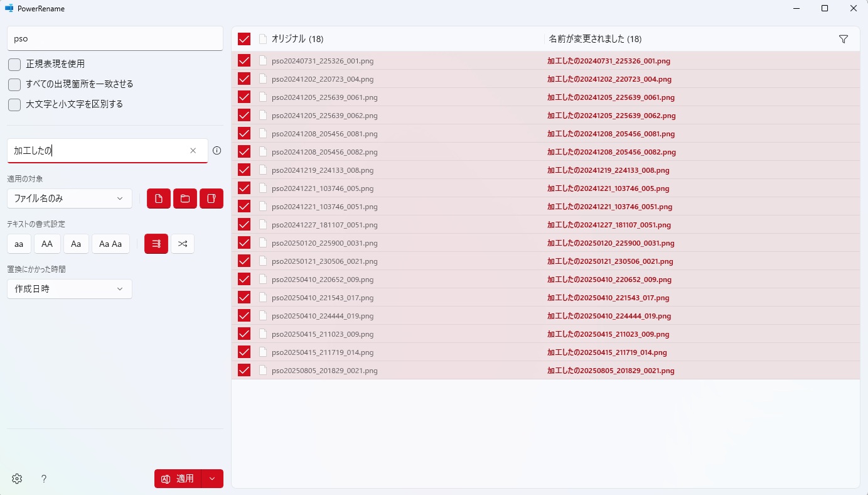The height and width of the screenshot is (495, 868).
Task: Open the filter icon in list header
Action: (x=844, y=39)
